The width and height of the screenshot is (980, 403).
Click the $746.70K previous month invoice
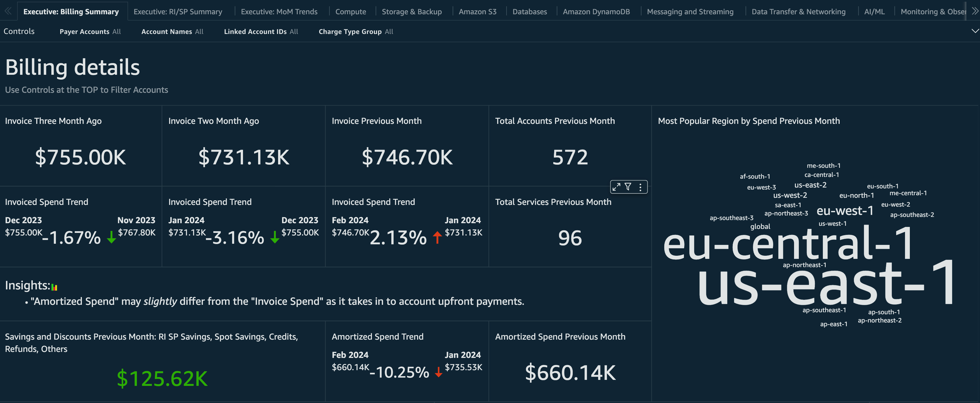pos(407,157)
